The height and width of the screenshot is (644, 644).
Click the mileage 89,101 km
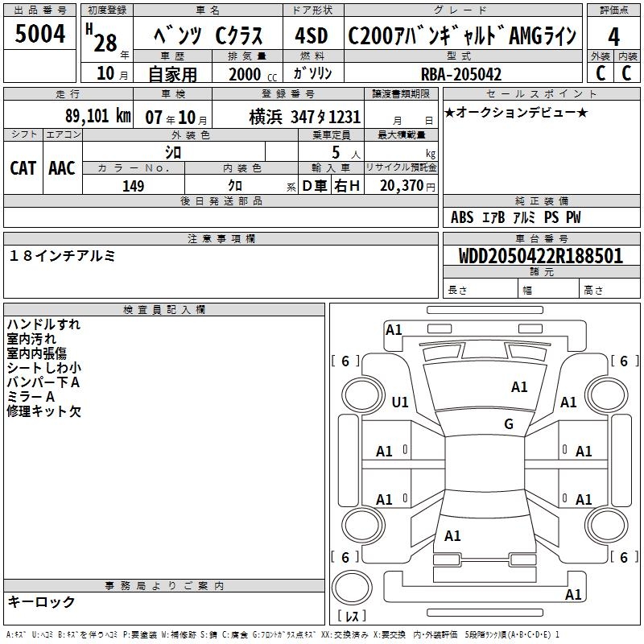tap(98, 116)
